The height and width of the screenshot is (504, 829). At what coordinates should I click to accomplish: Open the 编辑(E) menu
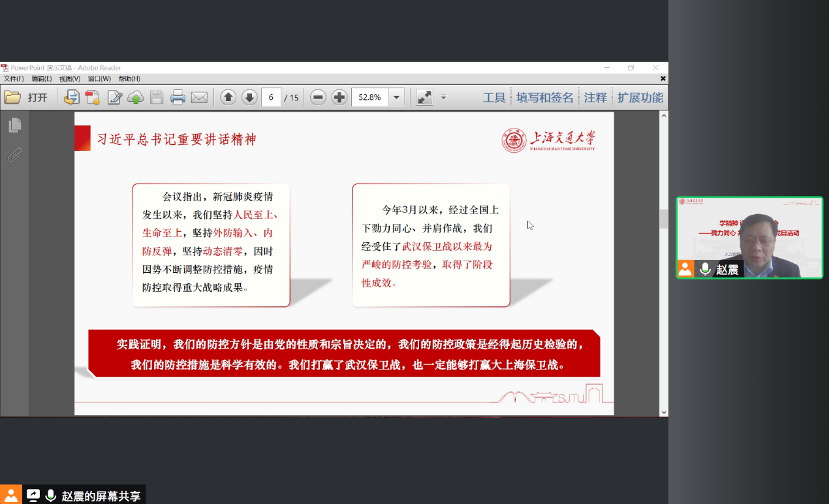click(42, 79)
